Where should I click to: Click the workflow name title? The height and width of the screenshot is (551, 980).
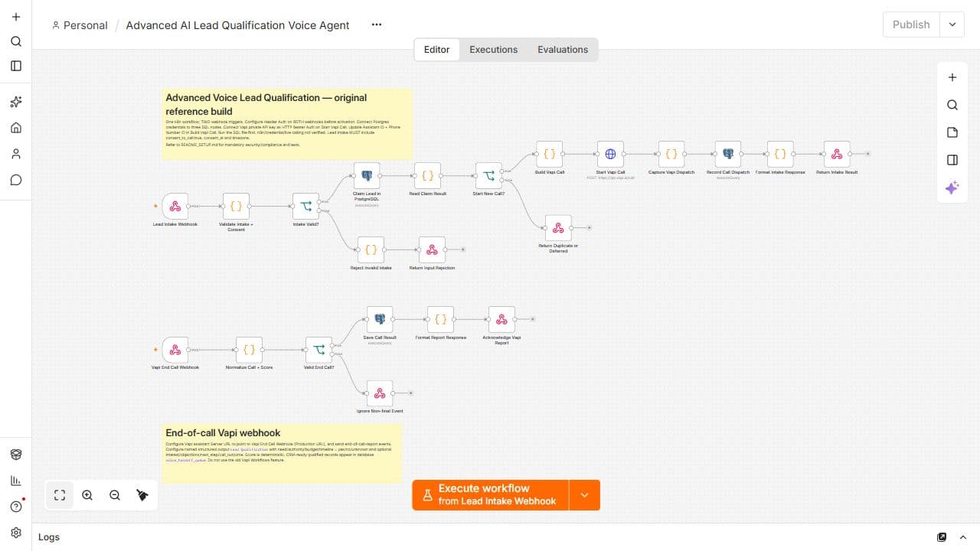[x=237, y=25]
